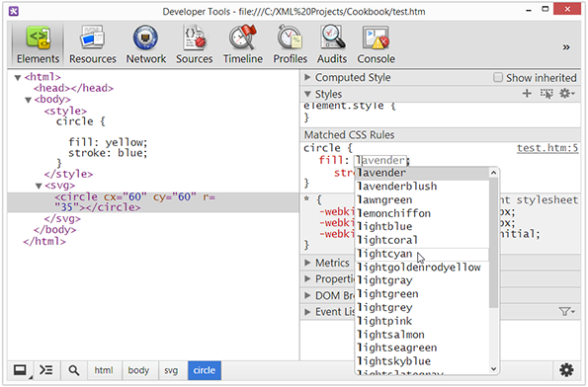Viewport: 588px width, 387px height.
Task: Open the Console panel
Action: click(x=376, y=44)
